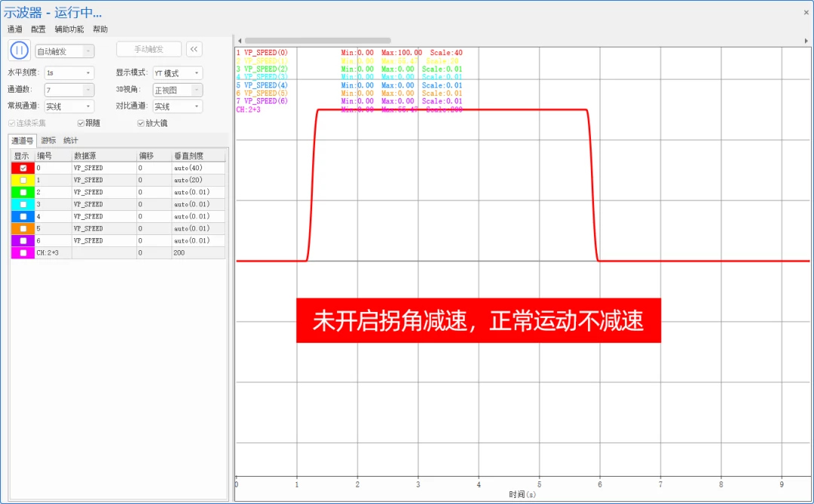Screen dimensions: 814x504
Task: Open the 显示模式 YT mode dropdown
Action: [x=178, y=73]
